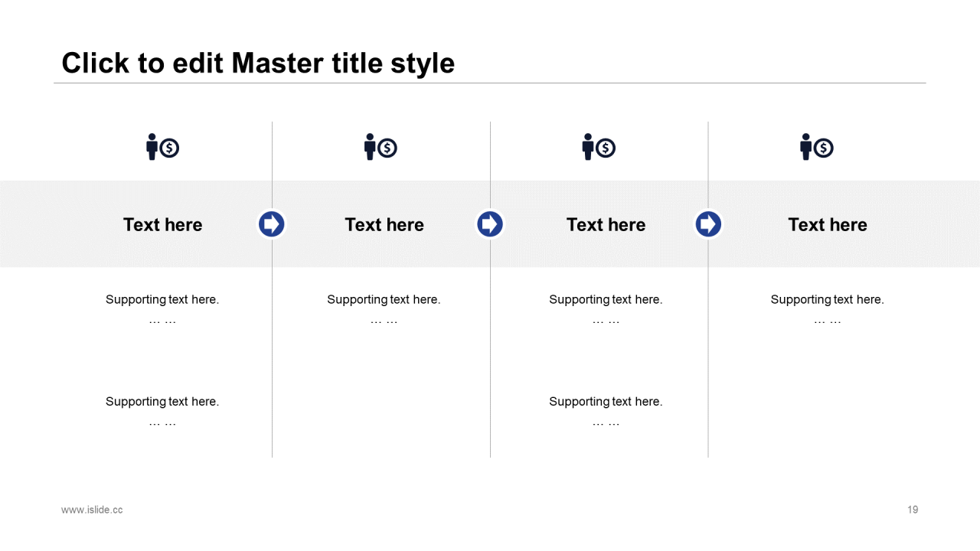Click the first blue arrow circle icon
This screenshot has width=980, height=551.
pyautogui.click(x=271, y=224)
